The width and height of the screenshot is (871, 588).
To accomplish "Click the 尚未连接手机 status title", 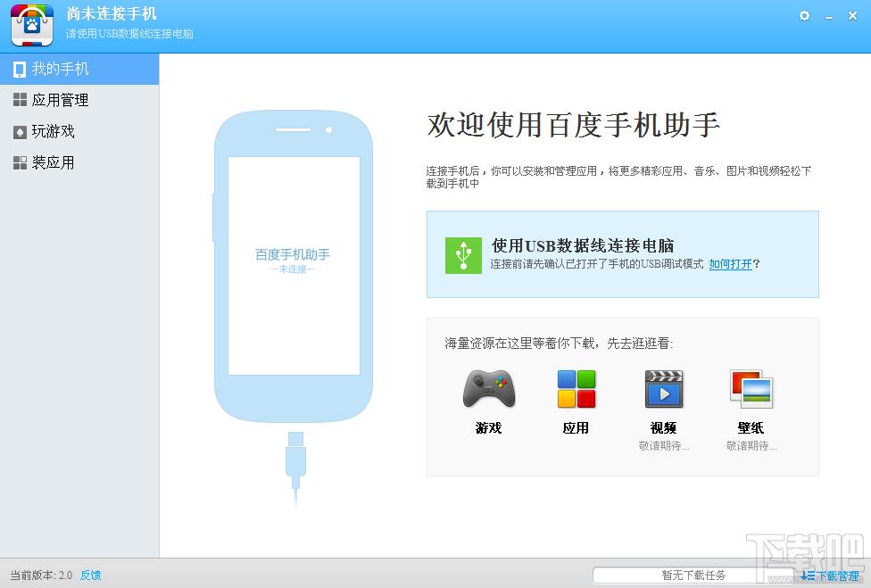I will (111, 13).
